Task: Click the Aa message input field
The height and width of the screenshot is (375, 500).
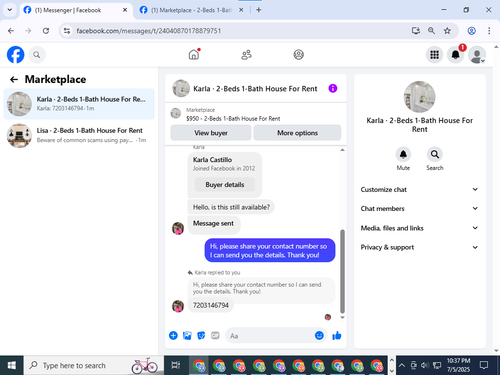Action: click(x=269, y=336)
